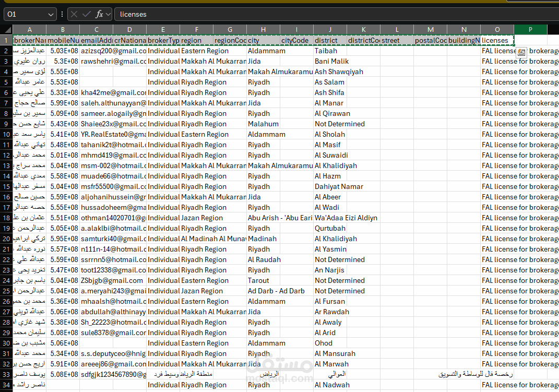Click the mobileNu header cell B1

click(63, 40)
